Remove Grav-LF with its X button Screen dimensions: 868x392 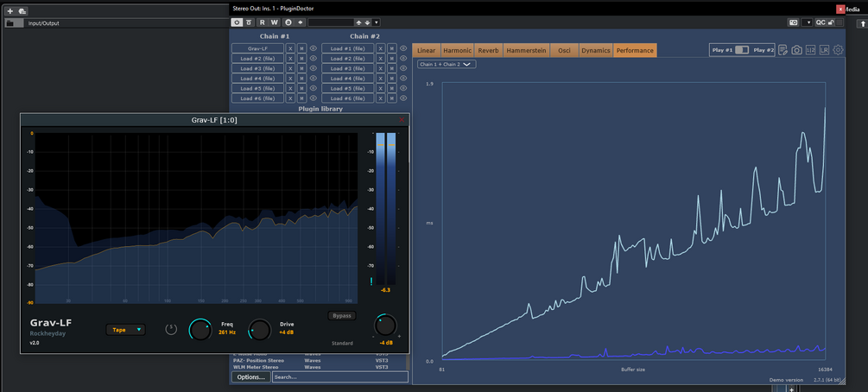290,48
